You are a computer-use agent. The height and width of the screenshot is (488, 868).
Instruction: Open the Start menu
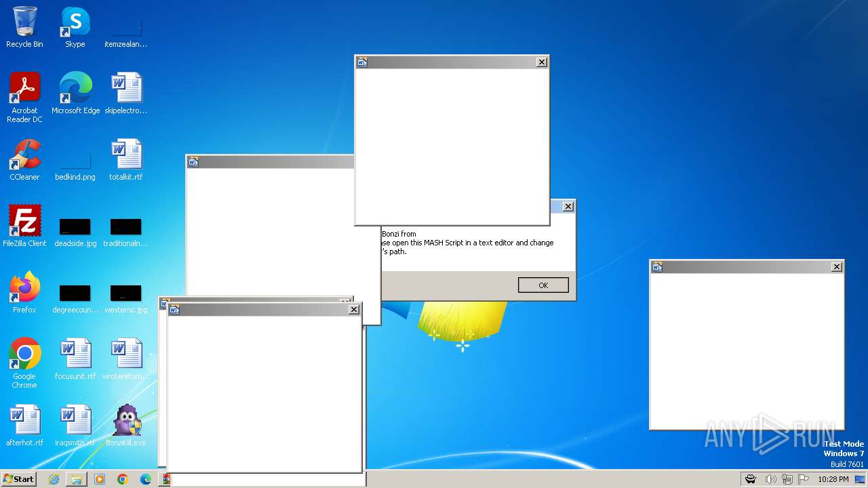point(18,479)
